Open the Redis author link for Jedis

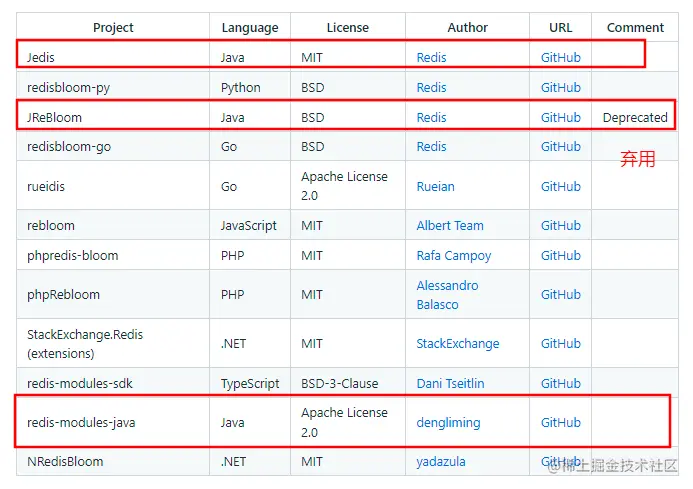pos(431,57)
